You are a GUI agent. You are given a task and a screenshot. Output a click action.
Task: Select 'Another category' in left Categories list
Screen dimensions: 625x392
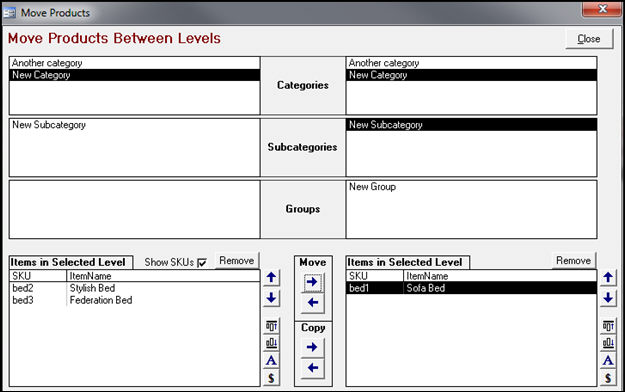135,63
